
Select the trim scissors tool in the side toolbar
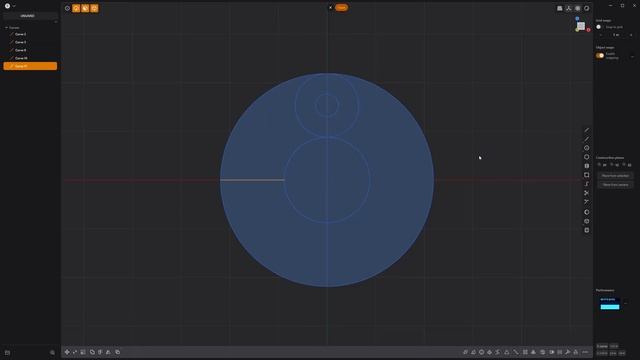[x=587, y=193]
